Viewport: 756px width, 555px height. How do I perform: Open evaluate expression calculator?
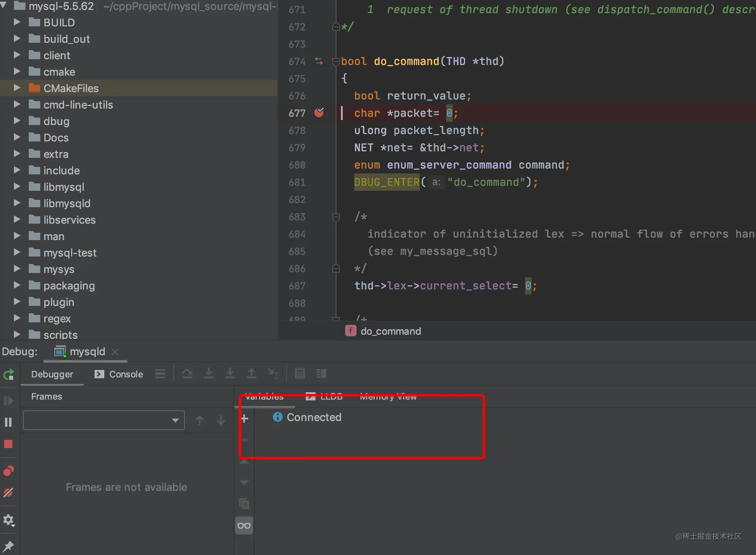[x=300, y=374]
